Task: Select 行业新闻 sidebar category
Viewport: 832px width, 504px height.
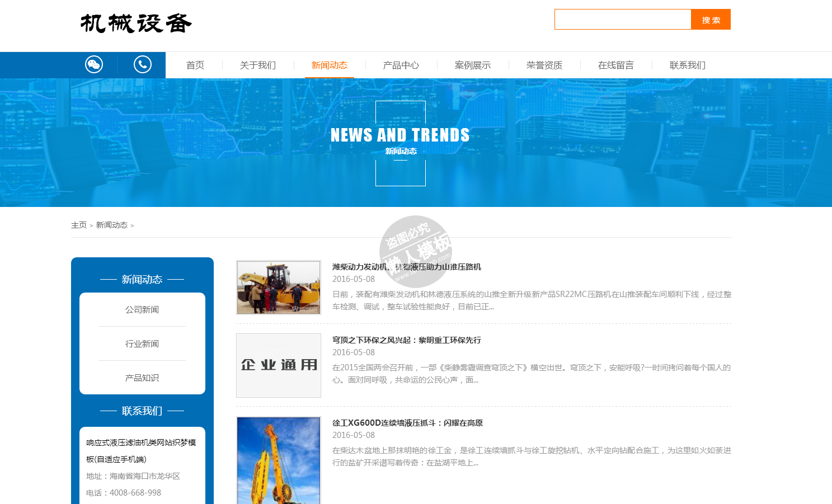Action: (x=142, y=344)
